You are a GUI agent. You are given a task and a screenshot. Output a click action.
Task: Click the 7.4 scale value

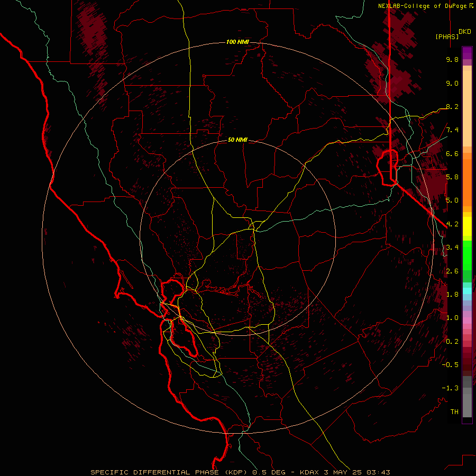coord(452,130)
